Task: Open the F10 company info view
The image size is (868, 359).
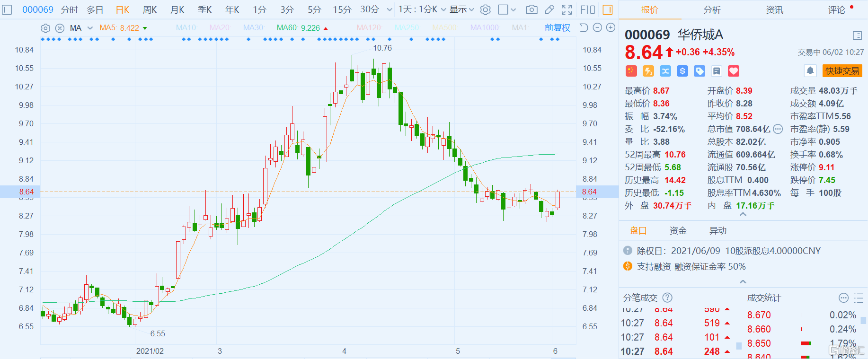Action: pyautogui.click(x=588, y=9)
